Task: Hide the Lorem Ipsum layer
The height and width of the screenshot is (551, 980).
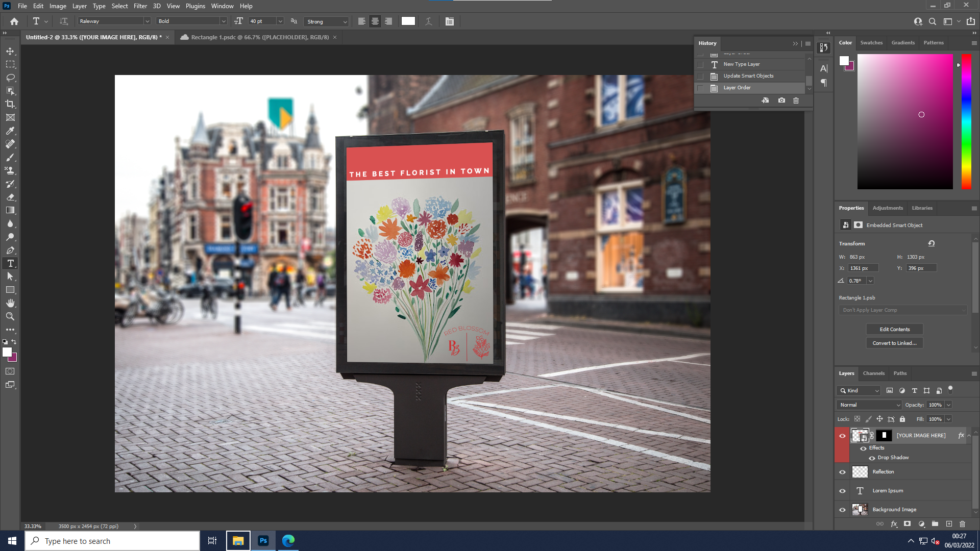Action: 843,491
